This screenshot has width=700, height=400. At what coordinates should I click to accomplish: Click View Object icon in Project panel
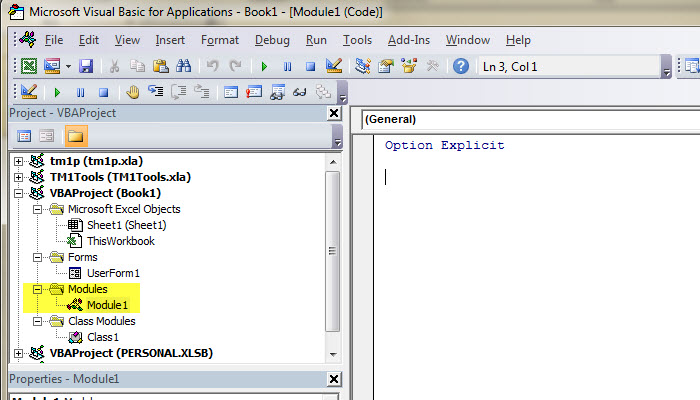point(46,136)
